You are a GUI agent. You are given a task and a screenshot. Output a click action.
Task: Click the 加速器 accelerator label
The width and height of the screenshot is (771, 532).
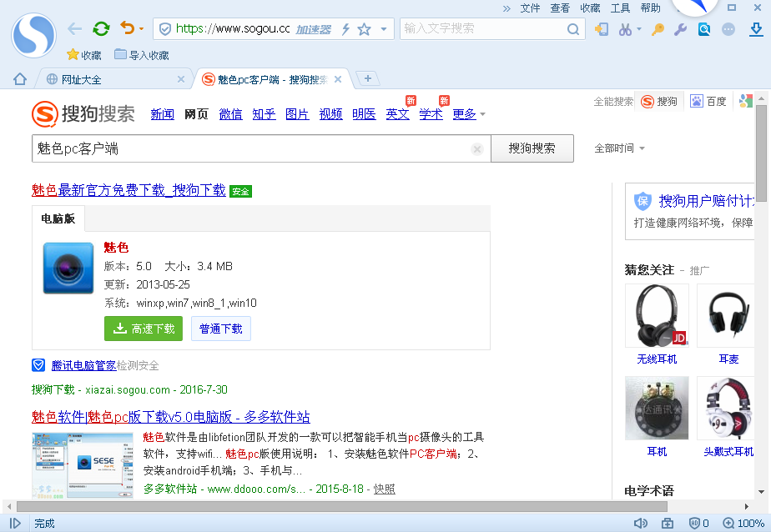click(313, 29)
